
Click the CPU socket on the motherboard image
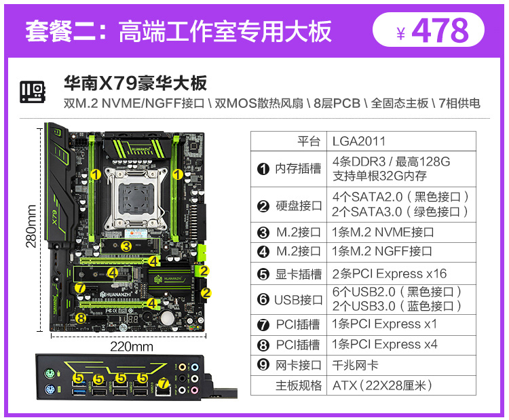tap(136, 197)
